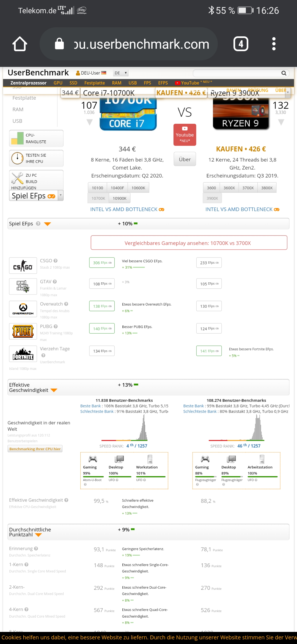Click the 306 EFps CSGO result box
Image resolution: width=297 pixels, height=644 pixels.
pos(102,263)
